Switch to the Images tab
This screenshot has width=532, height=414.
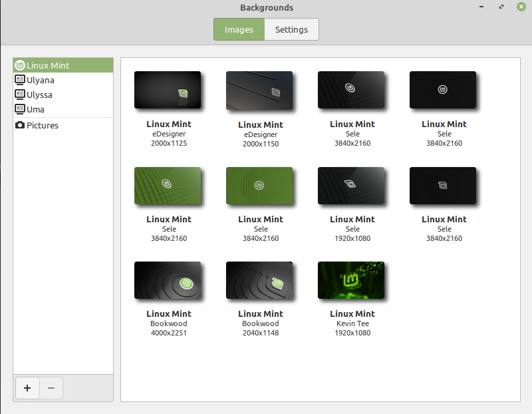click(x=239, y=29)
